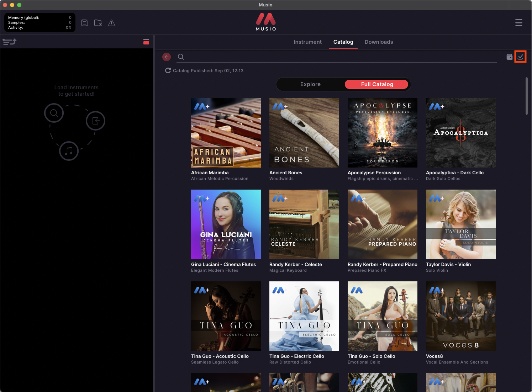Click the save preset disk icon

point(85,23)
